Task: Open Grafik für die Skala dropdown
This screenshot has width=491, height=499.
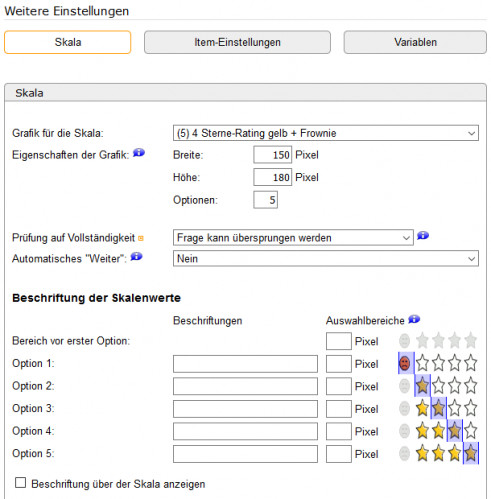Action: [x=326, y=133]
